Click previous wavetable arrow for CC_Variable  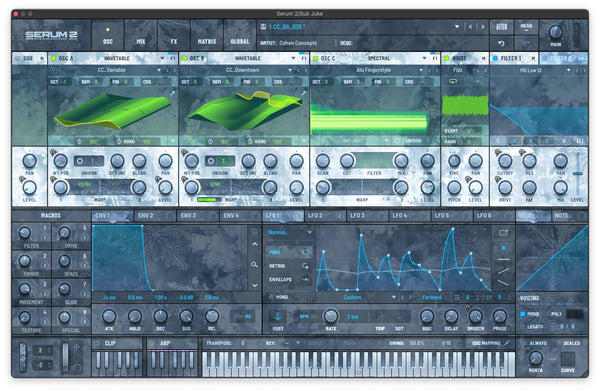167,70
